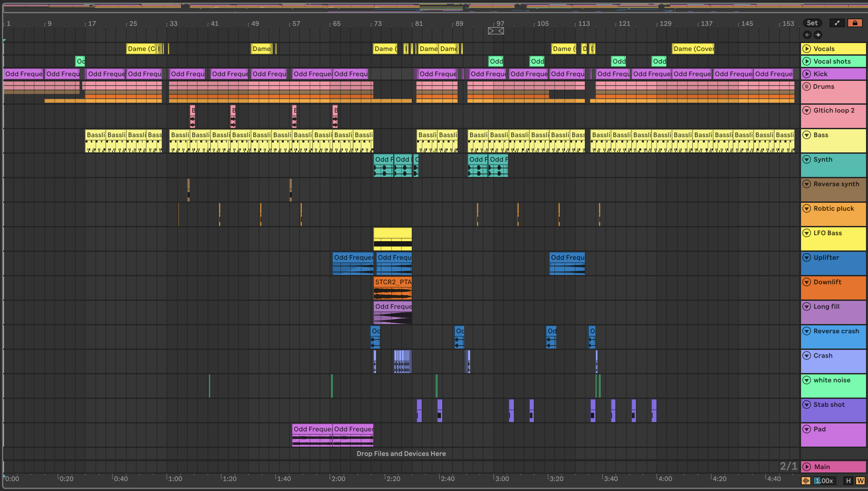Unfold the Vocals track arrow icon
Screen dimensions: 868x491
pos(807,49)
